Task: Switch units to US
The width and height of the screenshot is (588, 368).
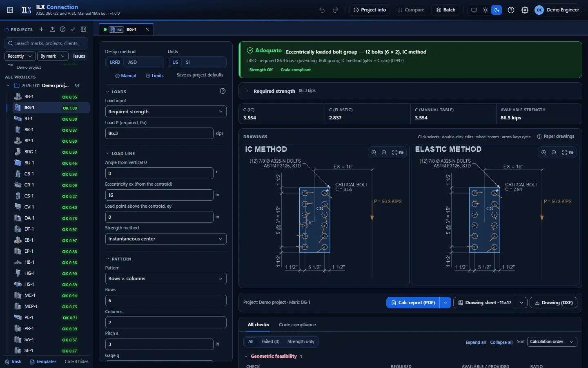Action: coord(175,62)
